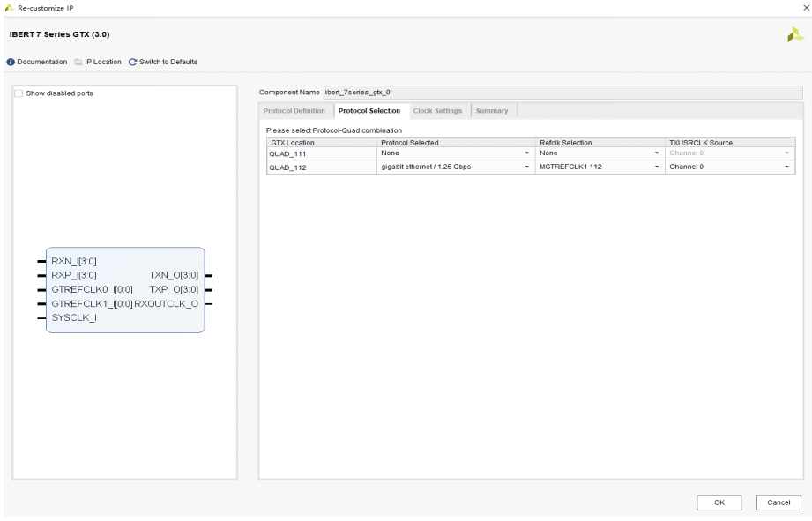Click the RXP_I[3:0] port label
The width and height of the screenshot is (812, 521).
73,275
